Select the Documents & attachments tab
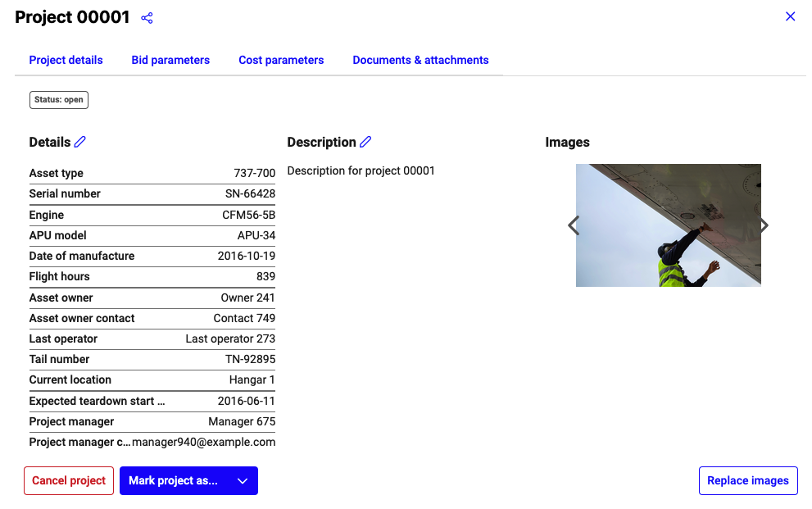The image size is (812, 509). click(420, 60)
